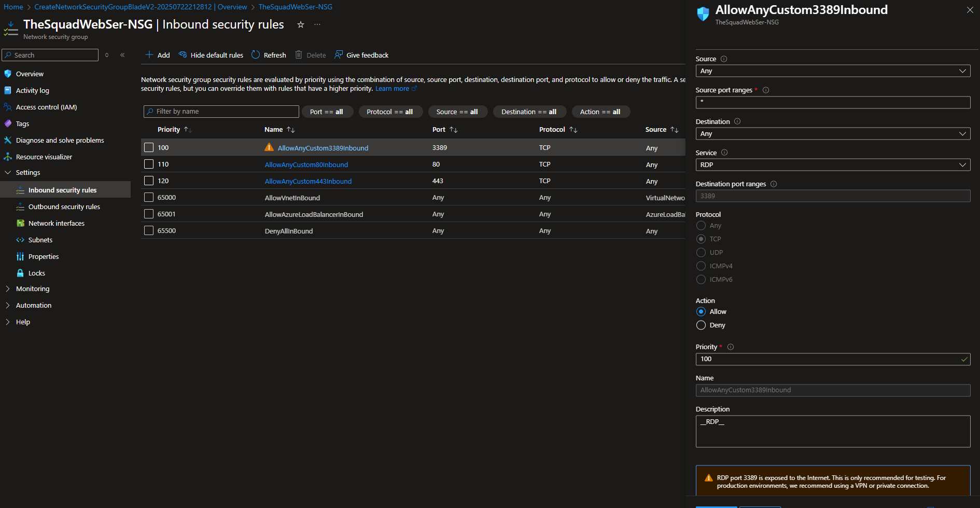Viewport: 980px width, 508px height.
Task: Open the Service dropdown showing RDP
Action: [833, 165]
